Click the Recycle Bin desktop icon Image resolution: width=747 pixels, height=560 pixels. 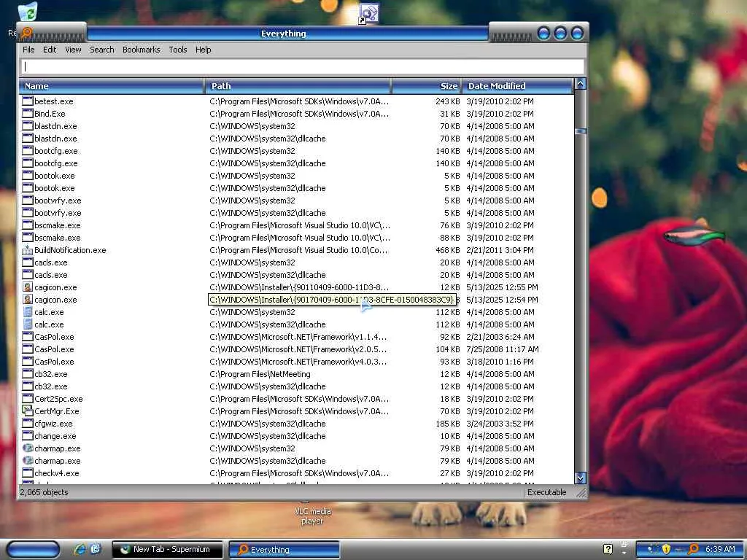[28, 12]
